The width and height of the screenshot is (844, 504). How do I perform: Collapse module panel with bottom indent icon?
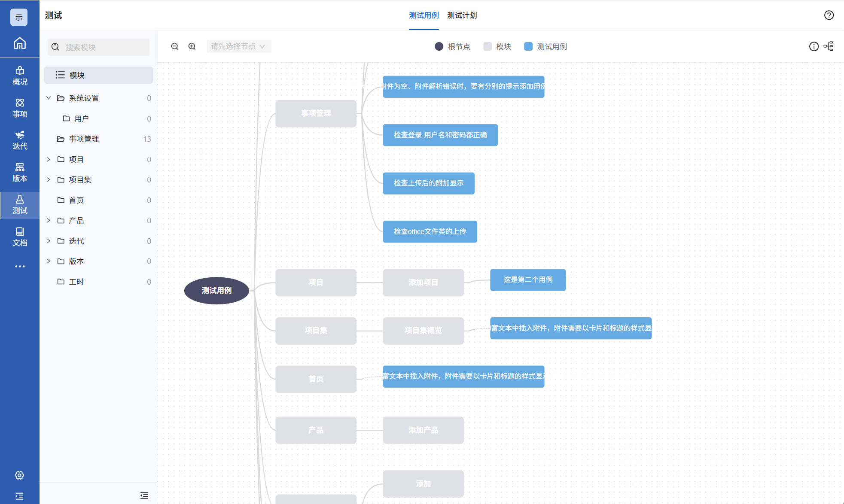(x=144, y=495)
